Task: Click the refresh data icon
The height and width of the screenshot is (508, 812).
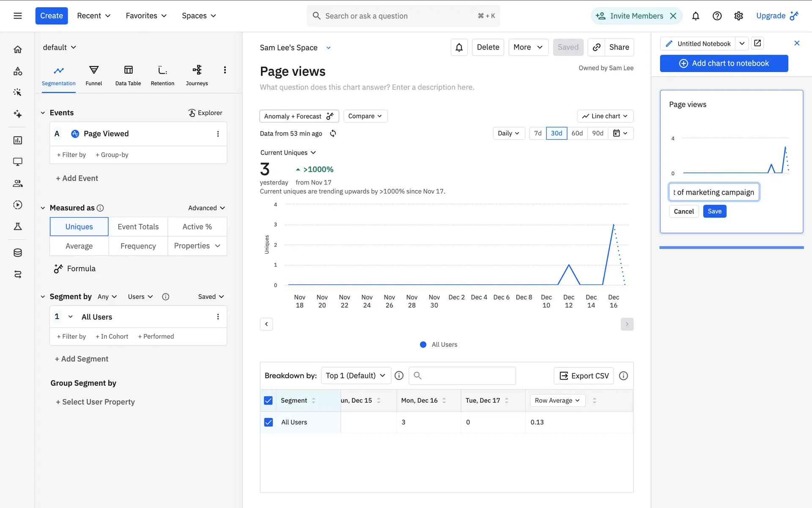Action: 333,133
